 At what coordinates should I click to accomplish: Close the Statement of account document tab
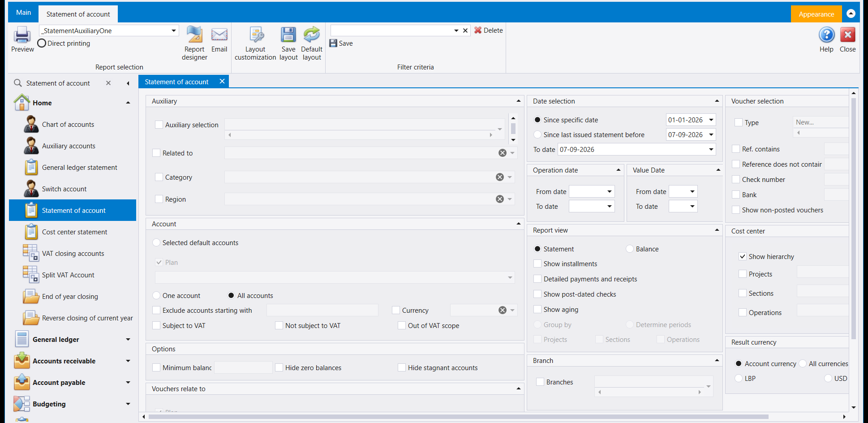coord(222,82)
